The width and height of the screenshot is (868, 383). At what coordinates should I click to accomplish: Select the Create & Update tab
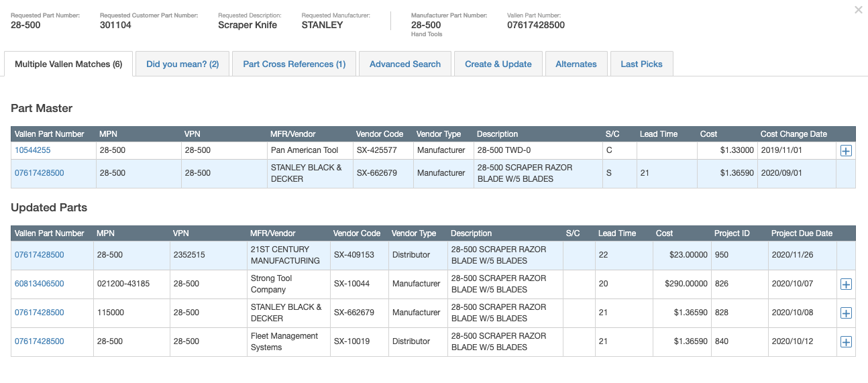(498, 64)
